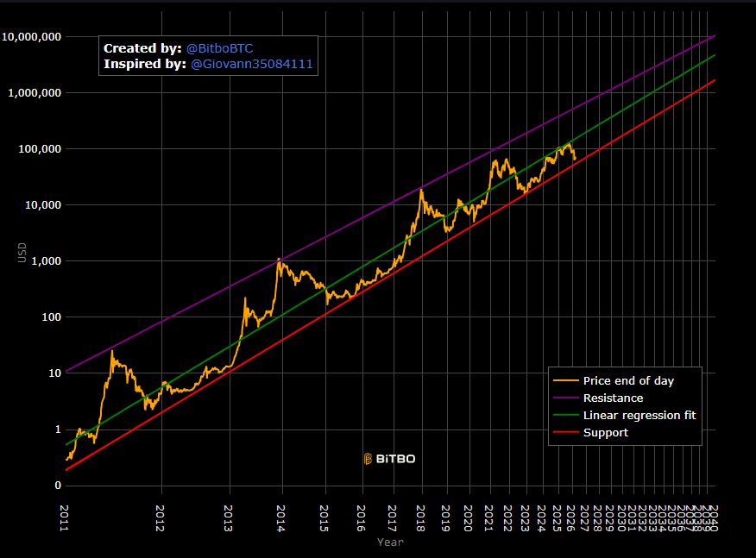Click the 10,000,000 y-axis label
The image size is (756, 558).
pos(31,37)
